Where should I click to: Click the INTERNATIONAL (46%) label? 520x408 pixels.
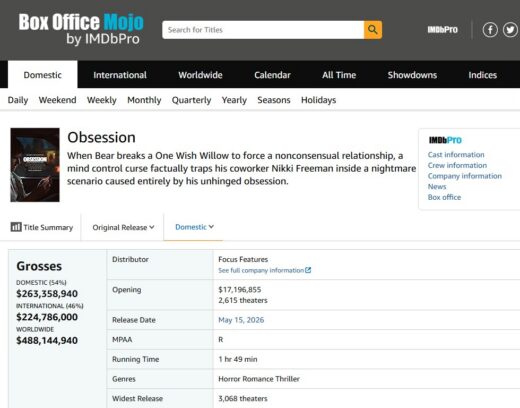[50, 306]
